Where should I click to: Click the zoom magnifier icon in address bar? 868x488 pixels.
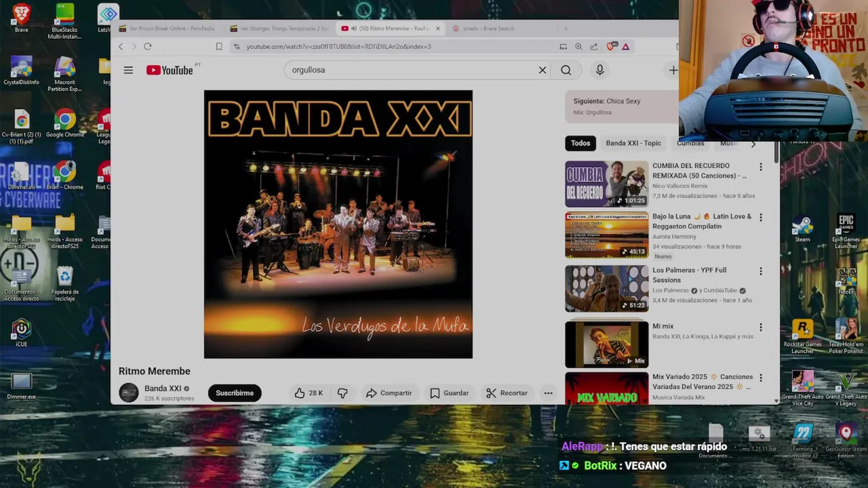tap(578, 46)
